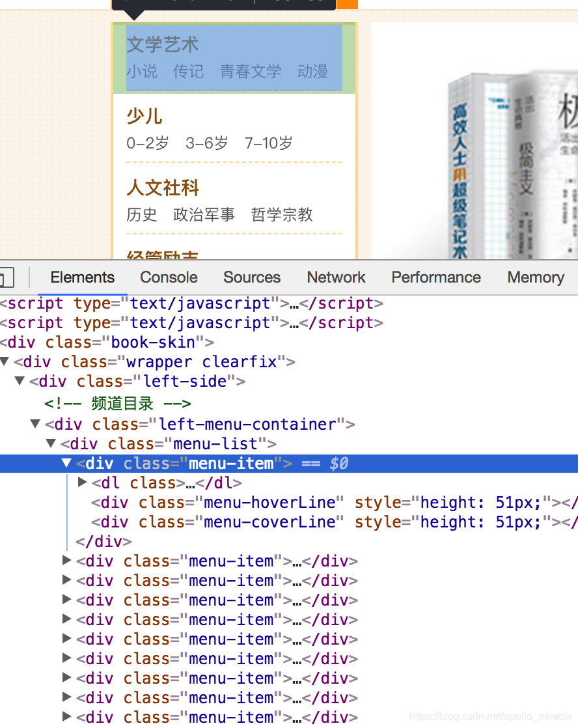Open the 哲学宗教 subcategory link
This screenshot has height=728, width=578.
(282, 214)
